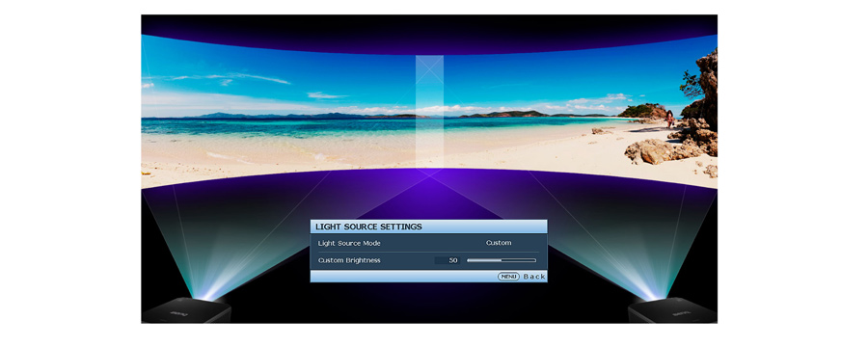Click the center overlap blend strip
The image size is (868, 347).
click(429, 111)
